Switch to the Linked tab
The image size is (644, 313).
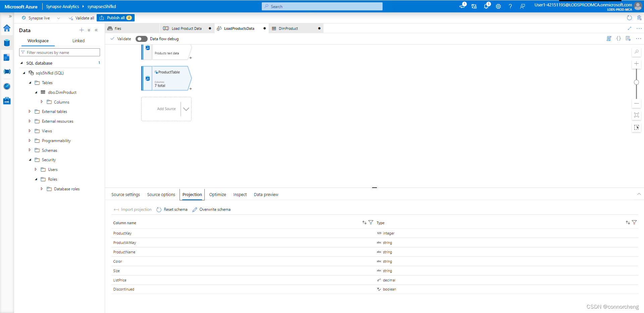(79, 41)
